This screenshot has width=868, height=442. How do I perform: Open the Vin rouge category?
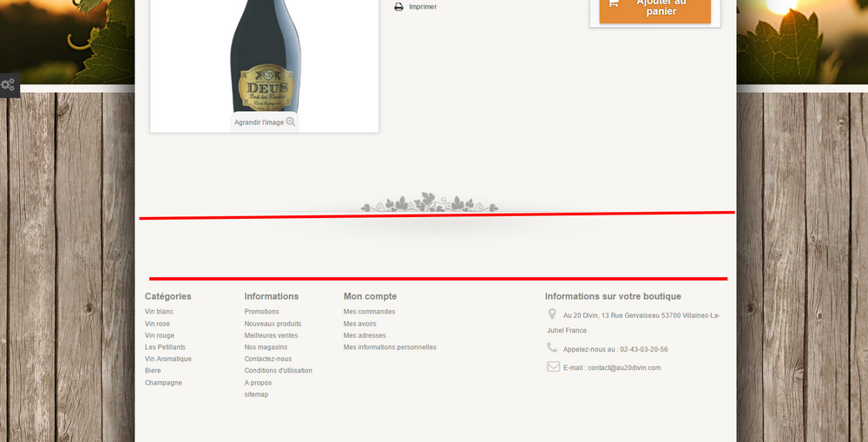(160, 336)
